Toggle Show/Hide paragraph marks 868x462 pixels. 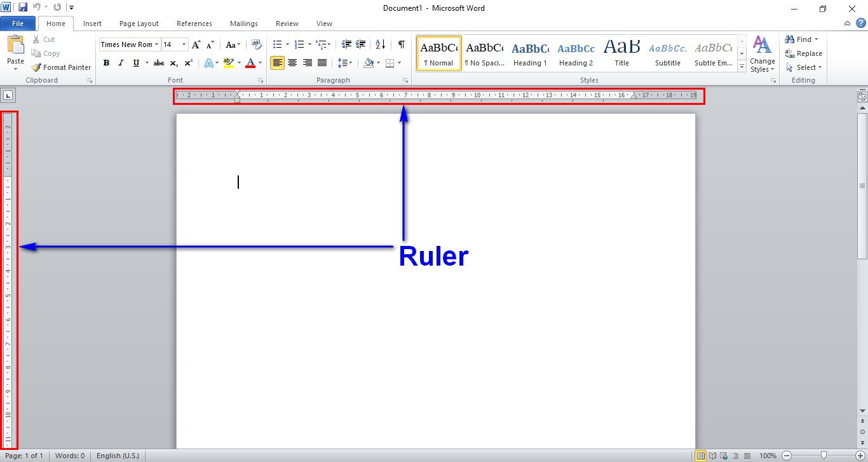(x=401, y=44)
